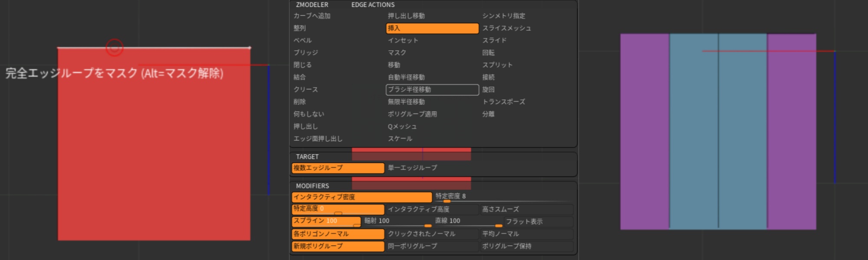Choose エッジ面押し出し edge action
Viewport: 868px width, 260px height.
pos(318,139)
